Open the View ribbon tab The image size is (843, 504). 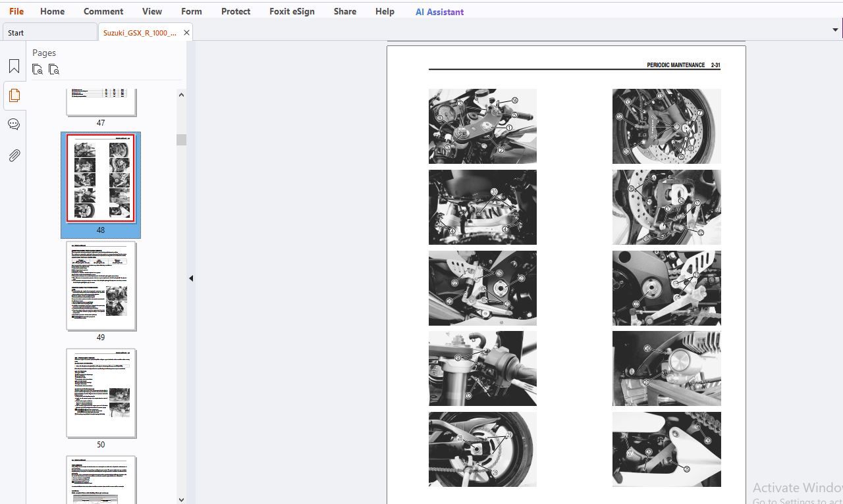click(x=152, y=11)
